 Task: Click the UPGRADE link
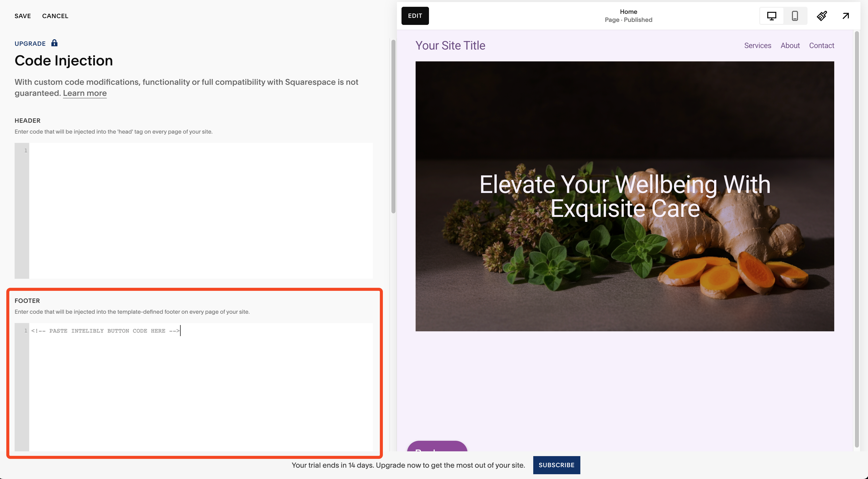click(30, 44)
